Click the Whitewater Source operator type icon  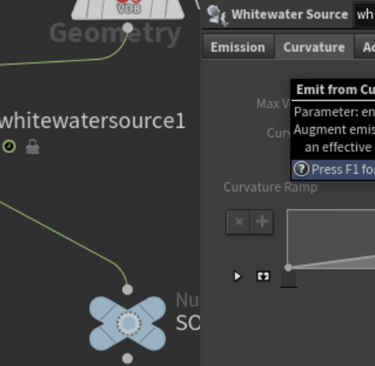217,15
